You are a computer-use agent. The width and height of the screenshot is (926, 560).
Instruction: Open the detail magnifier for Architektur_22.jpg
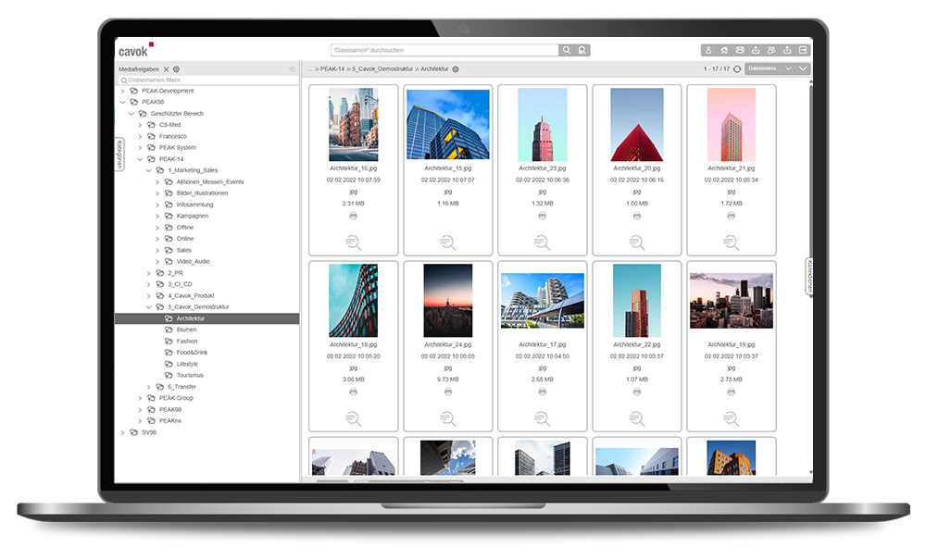click(637, 418)
